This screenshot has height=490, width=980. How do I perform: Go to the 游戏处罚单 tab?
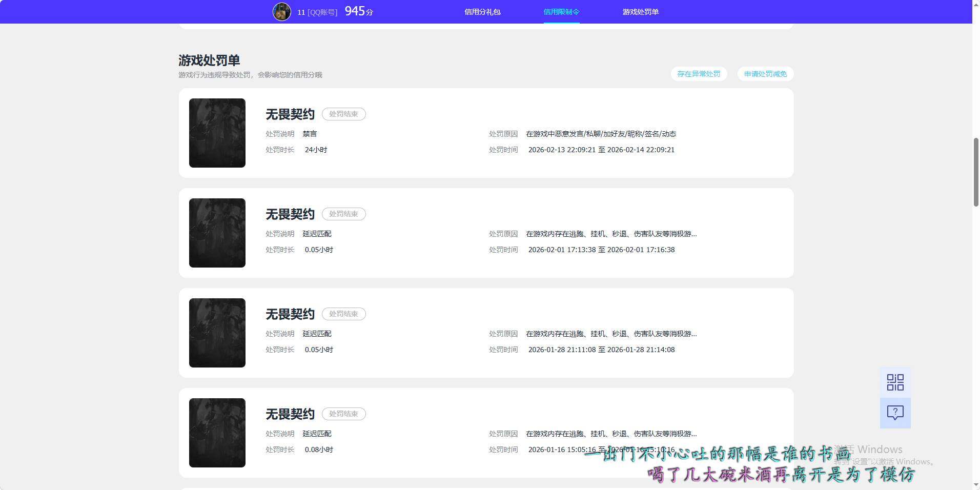[640, 12]
